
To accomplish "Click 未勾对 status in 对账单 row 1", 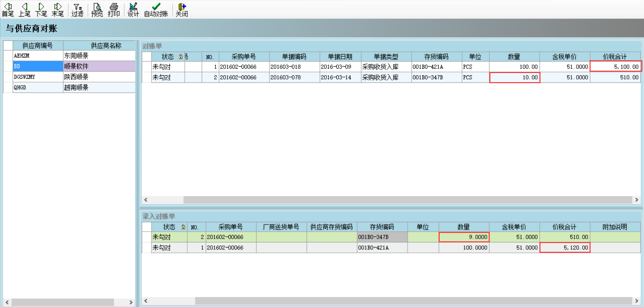I will pos(168,67).
